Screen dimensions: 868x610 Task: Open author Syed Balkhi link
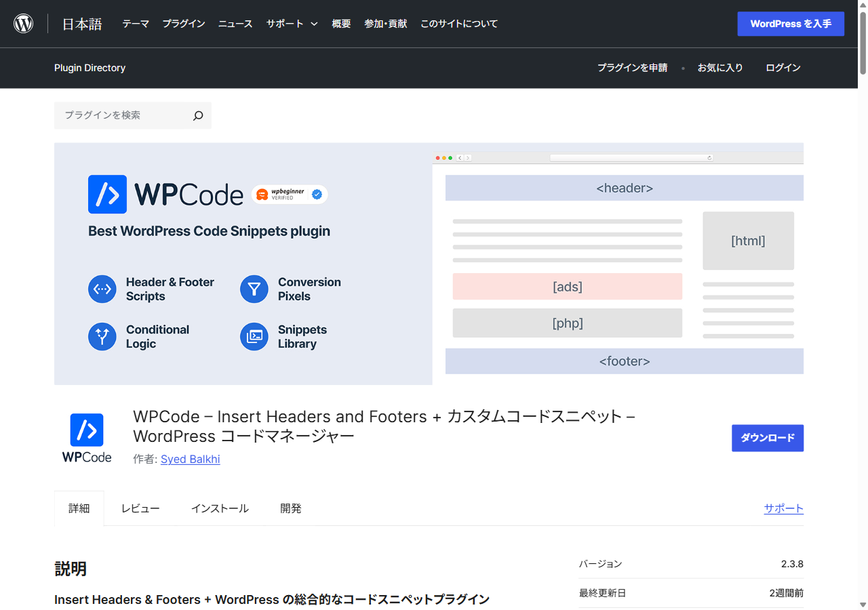191,459
